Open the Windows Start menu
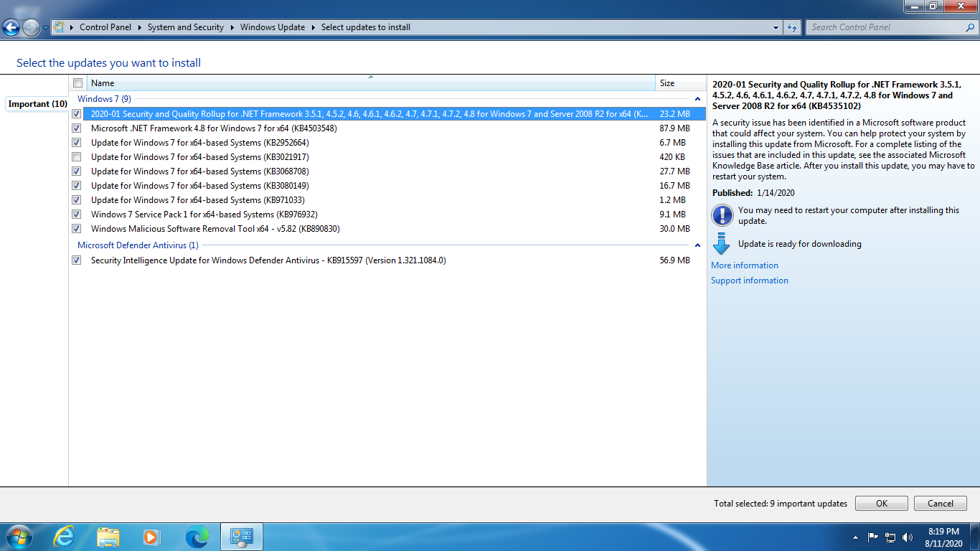This screenshot has width=980, height=551. (19, 537)
